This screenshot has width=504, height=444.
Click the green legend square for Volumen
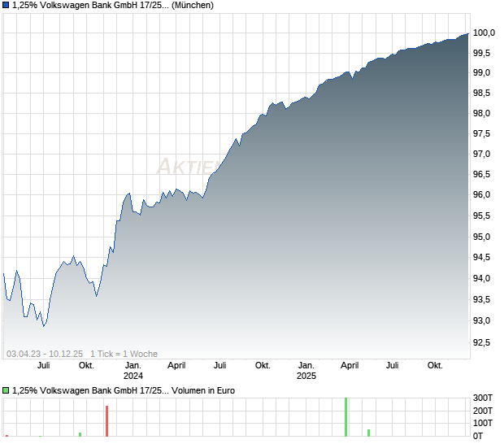pos(6,390)
